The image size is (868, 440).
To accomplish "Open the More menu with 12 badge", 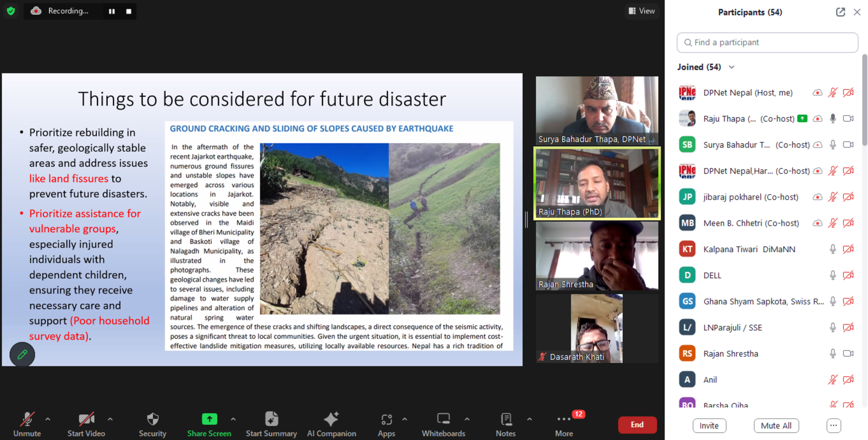I will coord(564,419).
